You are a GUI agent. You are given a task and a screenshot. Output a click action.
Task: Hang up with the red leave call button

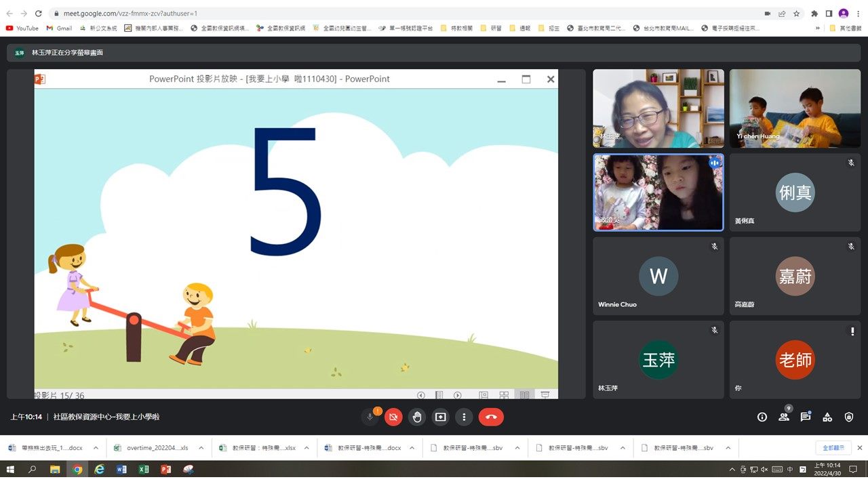click(x=491, y=418)
